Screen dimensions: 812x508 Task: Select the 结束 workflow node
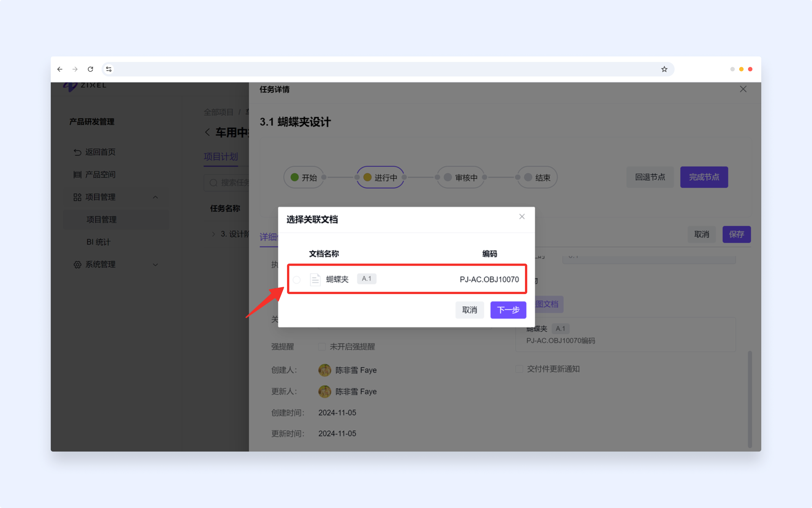[x=537, y=178]
